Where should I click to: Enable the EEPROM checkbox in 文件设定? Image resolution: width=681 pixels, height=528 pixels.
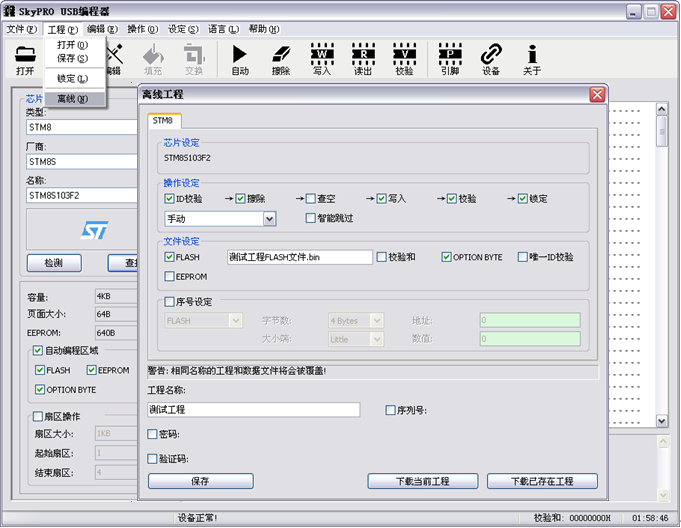point(169,277)
